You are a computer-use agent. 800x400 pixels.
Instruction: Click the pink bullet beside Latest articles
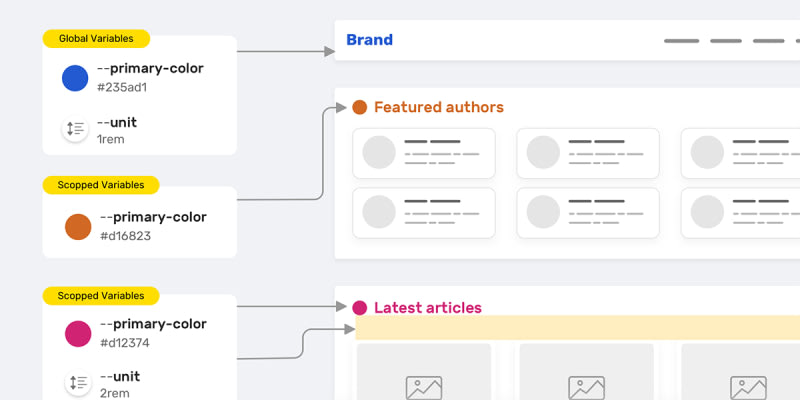360,308
